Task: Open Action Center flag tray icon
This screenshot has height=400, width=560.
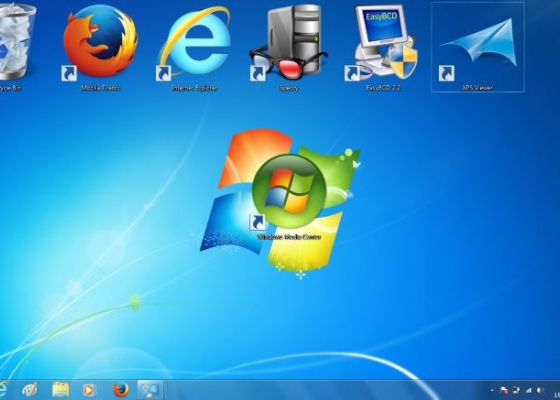Action: click(x=504, y=390)
